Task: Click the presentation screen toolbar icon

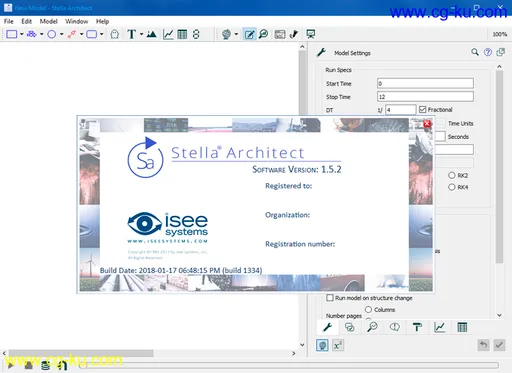Action: click(311, 34)
